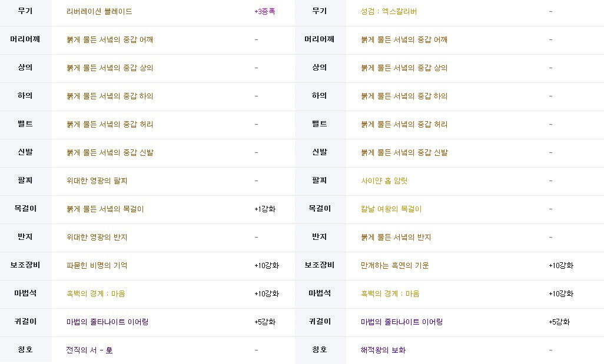Click 붉게 물든 서녘의 중갑 허리 in the left table

tap(110, 125)
